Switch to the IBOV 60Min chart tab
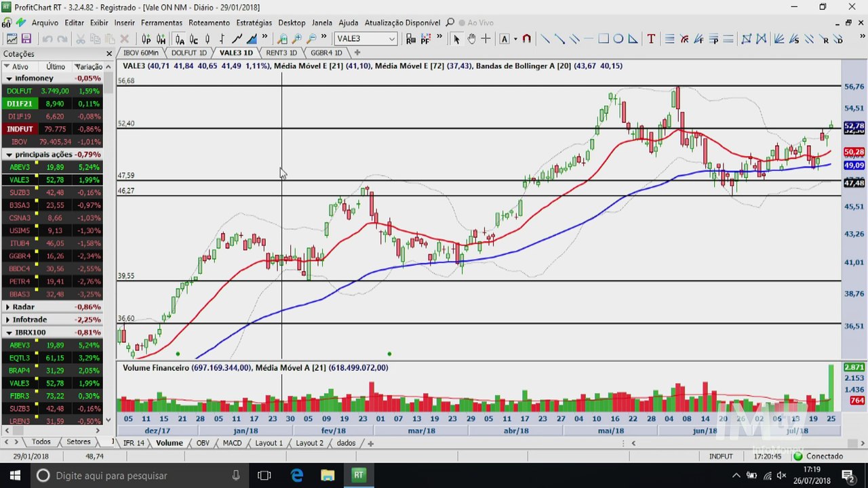Viewport: 868px width, 488px height. 140,52
